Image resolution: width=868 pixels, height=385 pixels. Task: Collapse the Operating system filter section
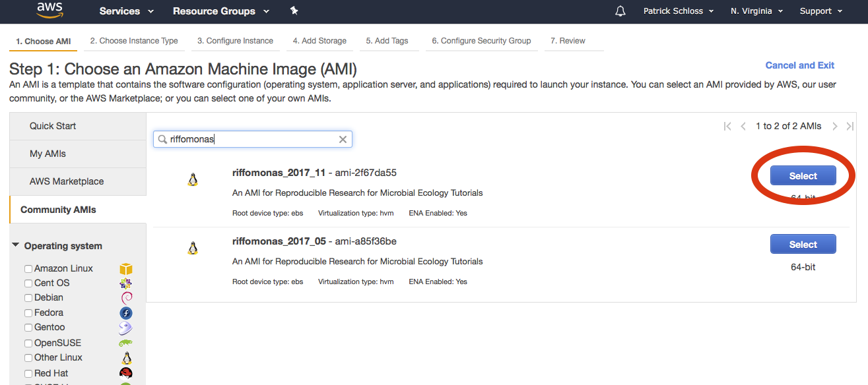click(x=15, y=245)
